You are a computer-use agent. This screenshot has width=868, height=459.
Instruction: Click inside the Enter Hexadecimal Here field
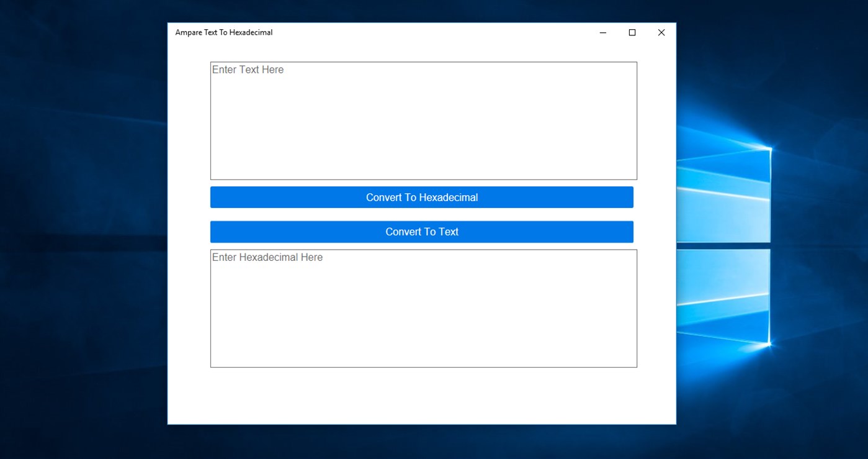423,307
